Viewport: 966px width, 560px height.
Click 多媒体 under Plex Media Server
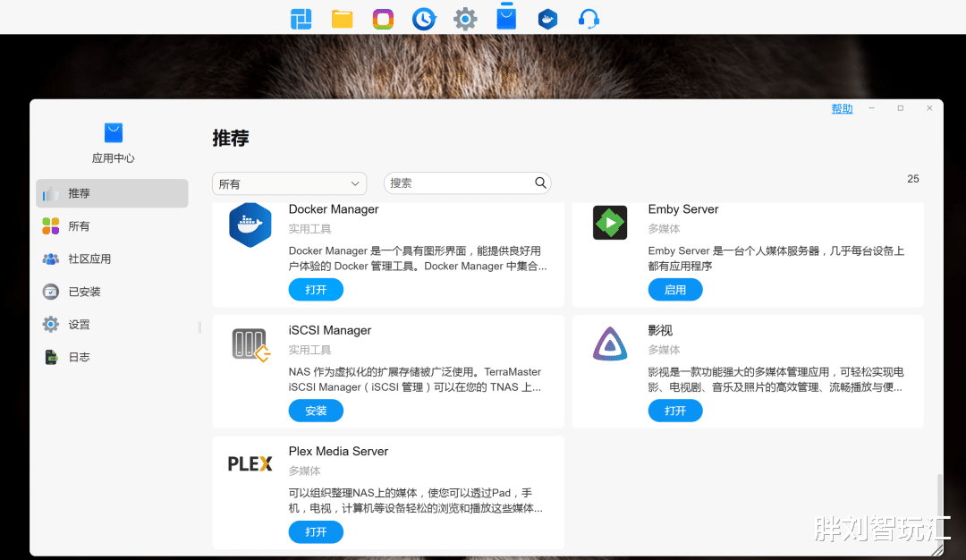304,471
